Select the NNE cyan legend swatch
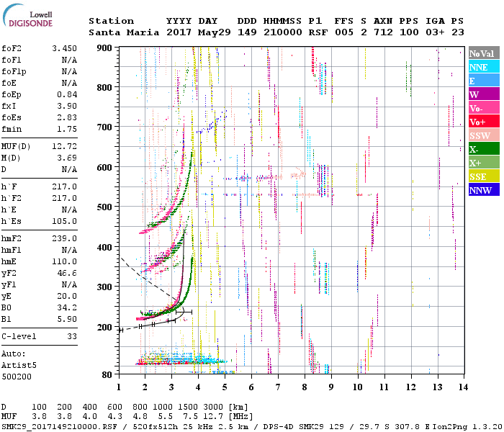 (x=484, y=67)
